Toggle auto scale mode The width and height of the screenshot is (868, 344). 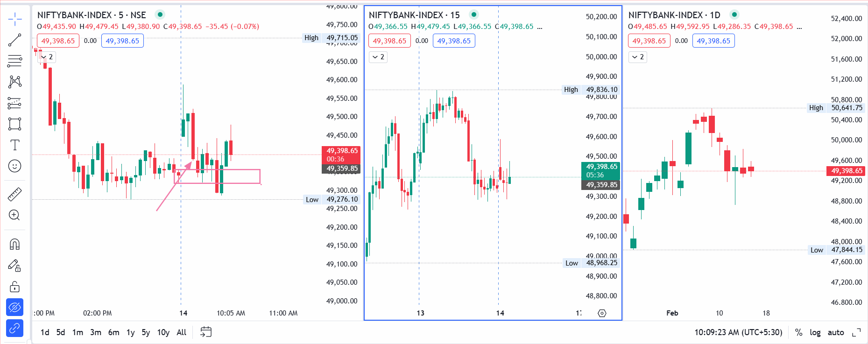coord(836,332)
